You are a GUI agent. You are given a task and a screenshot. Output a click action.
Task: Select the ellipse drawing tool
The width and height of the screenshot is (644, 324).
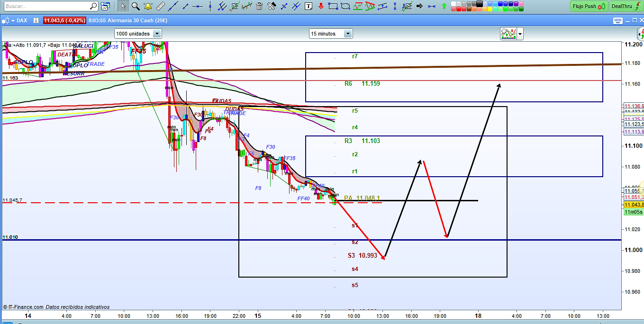pyautogui.click(x=345, y=6)
